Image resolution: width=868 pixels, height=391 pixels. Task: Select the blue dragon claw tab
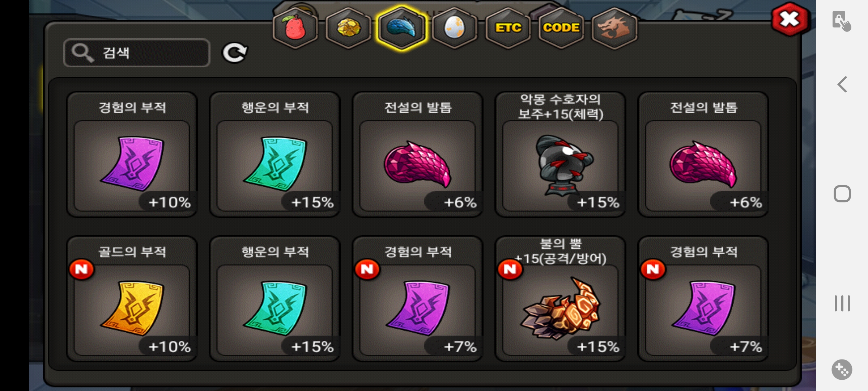(x=401, y=28)
